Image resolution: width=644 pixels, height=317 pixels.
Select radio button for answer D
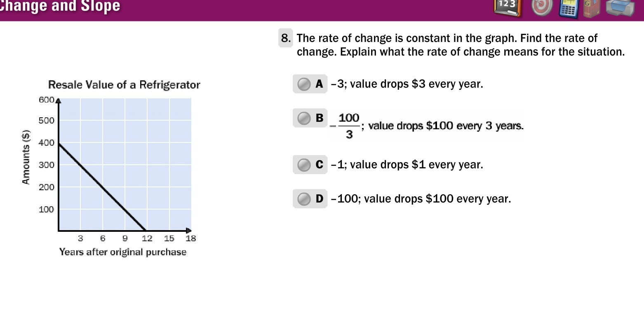pyautogui.click(x=304, y=199)
